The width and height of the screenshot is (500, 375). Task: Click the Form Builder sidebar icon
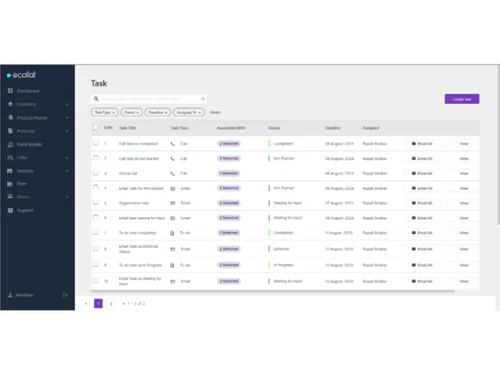click(10, 144)
